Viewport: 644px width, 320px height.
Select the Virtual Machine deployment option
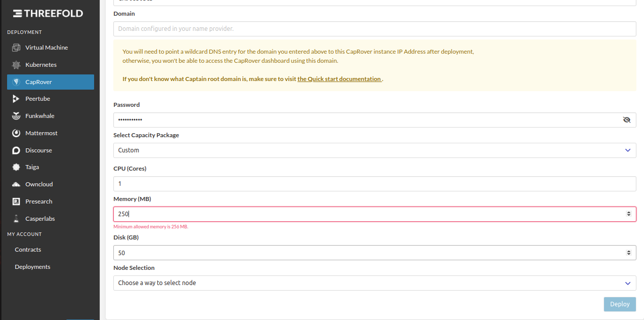pyautogui.click(x=46, y=47)
